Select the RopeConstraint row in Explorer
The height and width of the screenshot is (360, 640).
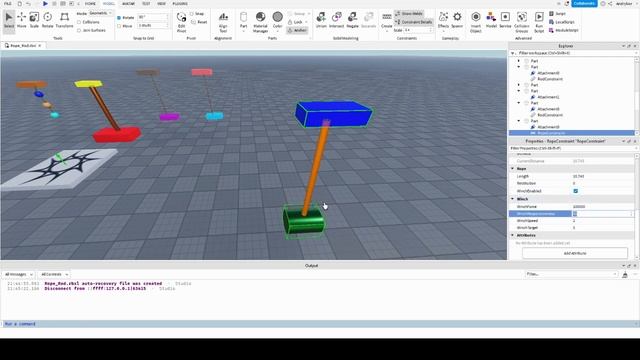click(x=571, y=133)
